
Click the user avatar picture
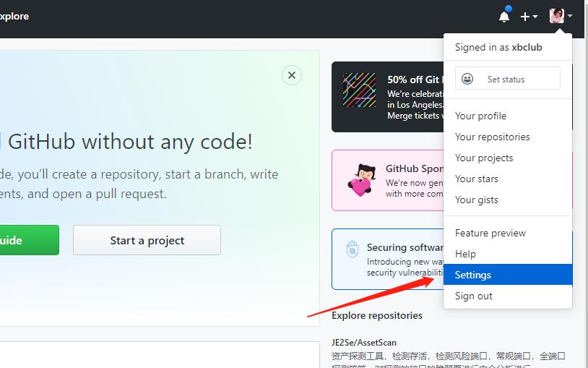point(556,16)
